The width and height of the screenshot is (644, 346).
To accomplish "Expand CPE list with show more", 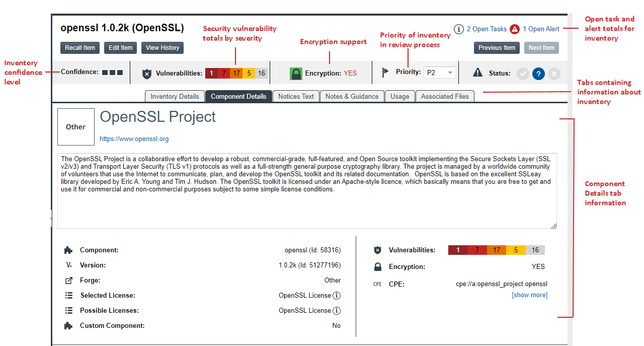I will pos(529,295).
